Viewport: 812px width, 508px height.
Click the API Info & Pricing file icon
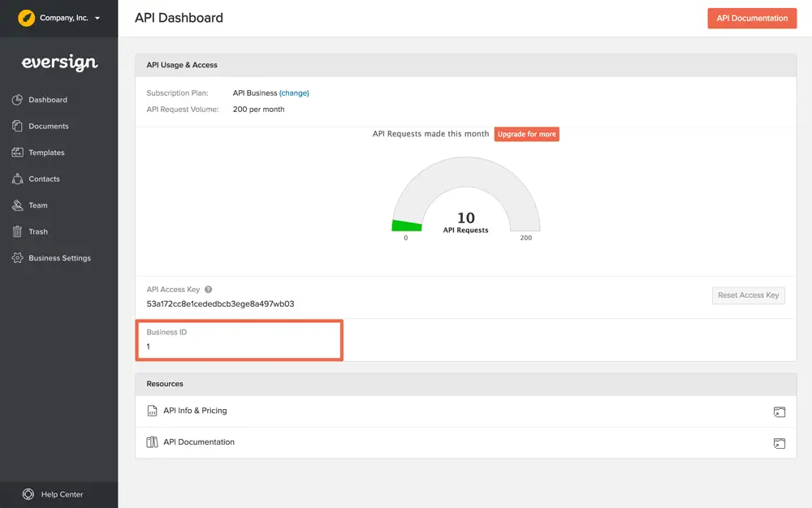click(x=152, y=411)
